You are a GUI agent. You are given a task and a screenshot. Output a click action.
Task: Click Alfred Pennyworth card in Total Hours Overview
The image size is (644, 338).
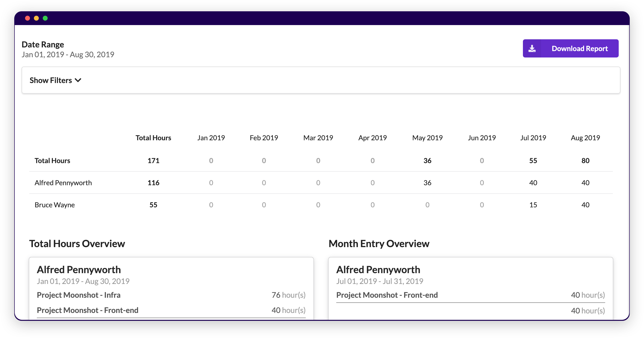click(x=79, y=270)
